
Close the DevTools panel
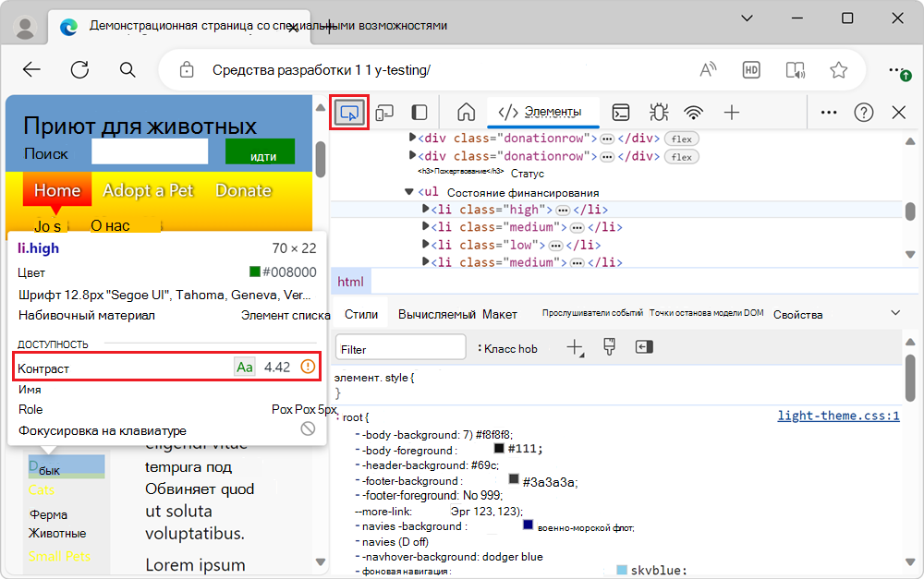coord(899,112)
